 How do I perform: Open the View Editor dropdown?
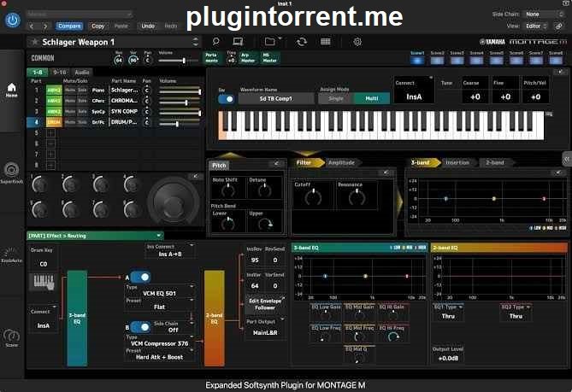(x=536, y=26)
